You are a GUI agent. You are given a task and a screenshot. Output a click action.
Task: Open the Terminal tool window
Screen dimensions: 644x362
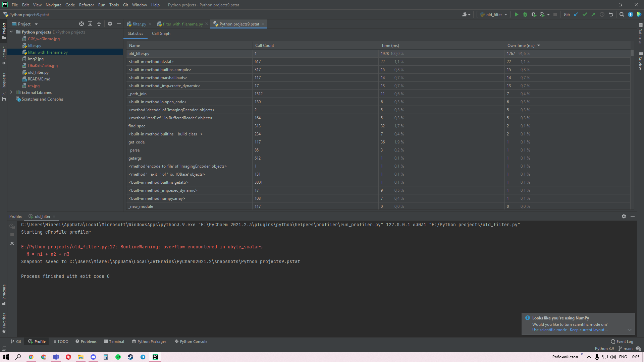click(x=114, y=342)
